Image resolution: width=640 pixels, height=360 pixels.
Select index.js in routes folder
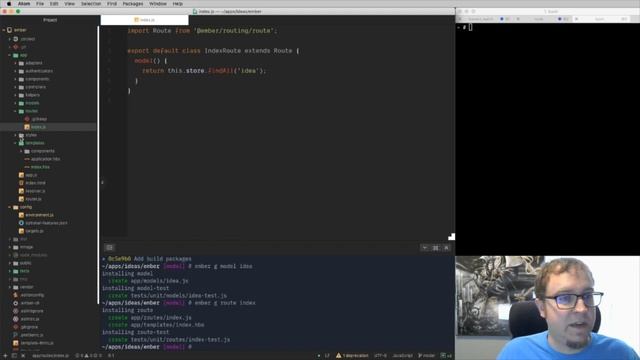[38, 127]
